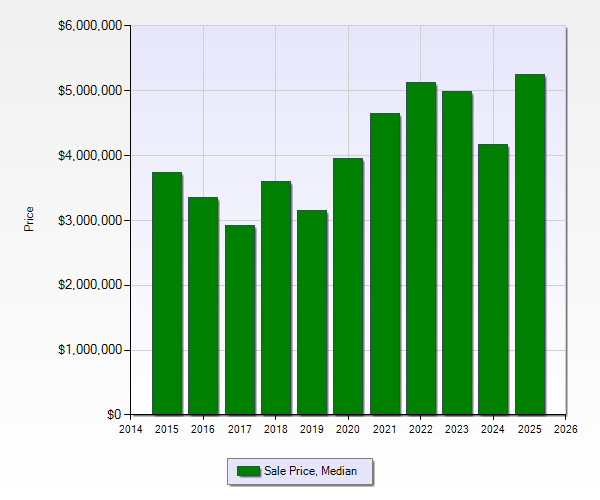600x500 pixels.
Task: Click the tallest bar for 2025
Action: (530, 244)
